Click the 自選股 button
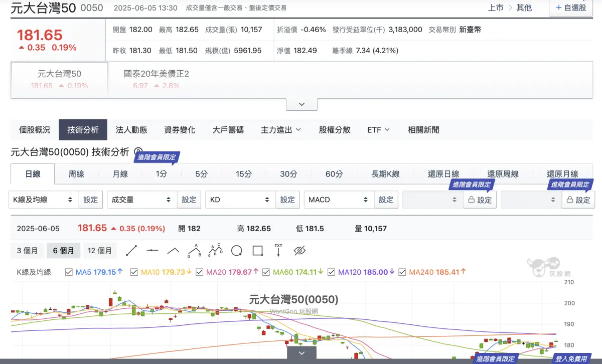602x364 pixels. [570, 8]
